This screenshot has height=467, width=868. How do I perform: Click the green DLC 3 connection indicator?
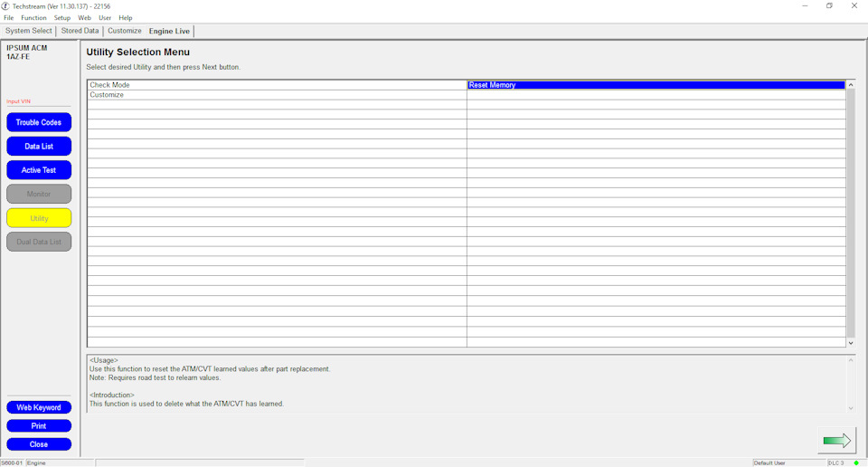click(856, 462)
